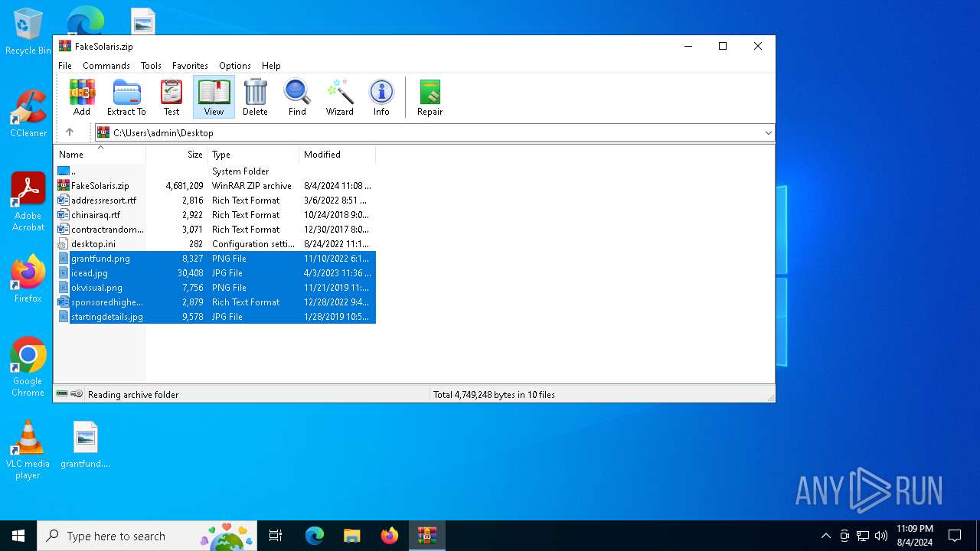Open CCleaner desktop shortcut
This screenshot has width=980, height=551.
[x=28, y=113]
